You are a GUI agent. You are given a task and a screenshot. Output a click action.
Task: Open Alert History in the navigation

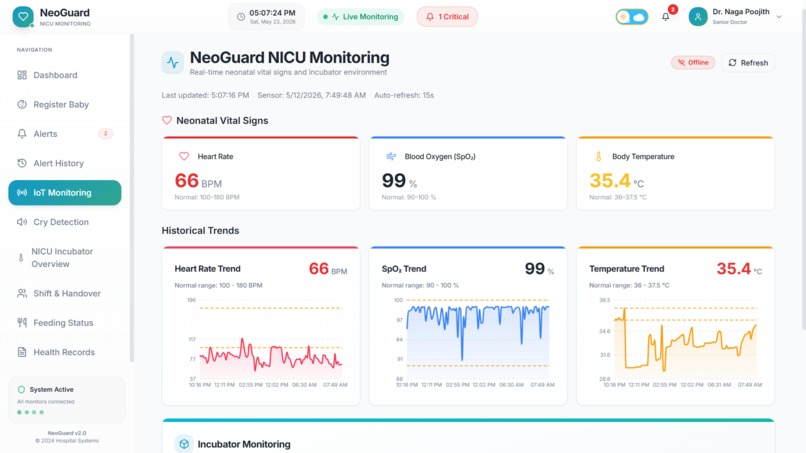click(65, 163)
